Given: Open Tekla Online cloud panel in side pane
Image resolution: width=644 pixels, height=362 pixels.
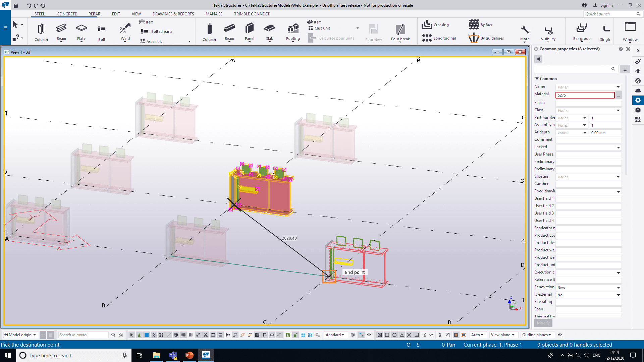Looking at the screenshot, I should pyautogui.click(x=638, y=90).
